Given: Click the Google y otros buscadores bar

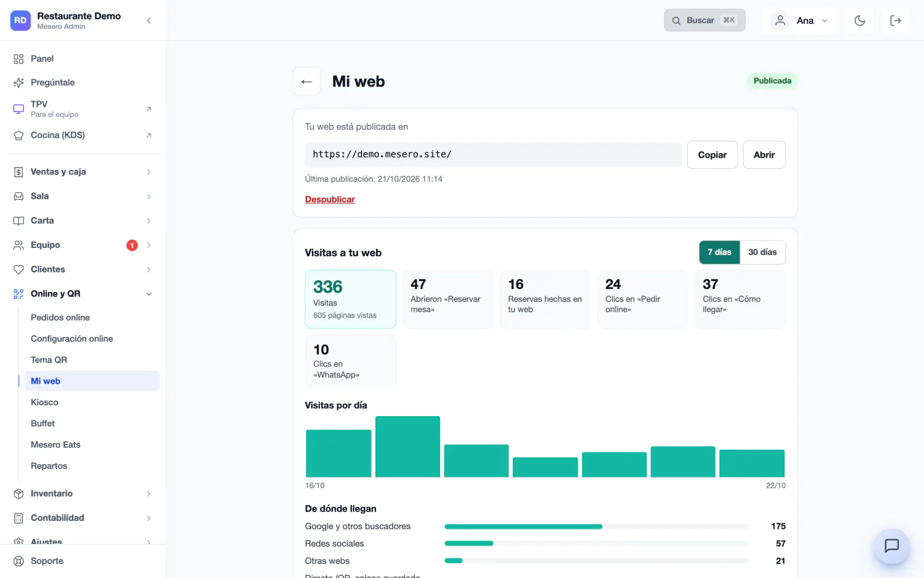Looking at the screenshot, I should pos(597,527).
